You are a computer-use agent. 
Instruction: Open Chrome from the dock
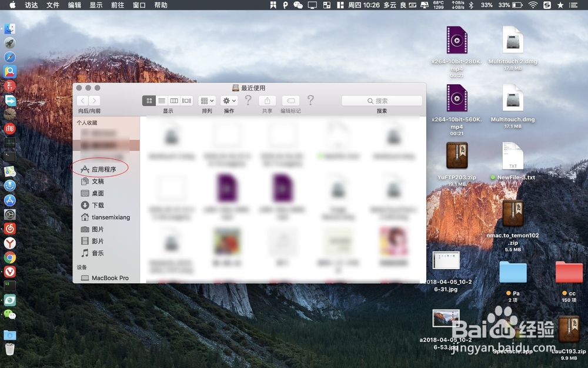click(10, 257)
